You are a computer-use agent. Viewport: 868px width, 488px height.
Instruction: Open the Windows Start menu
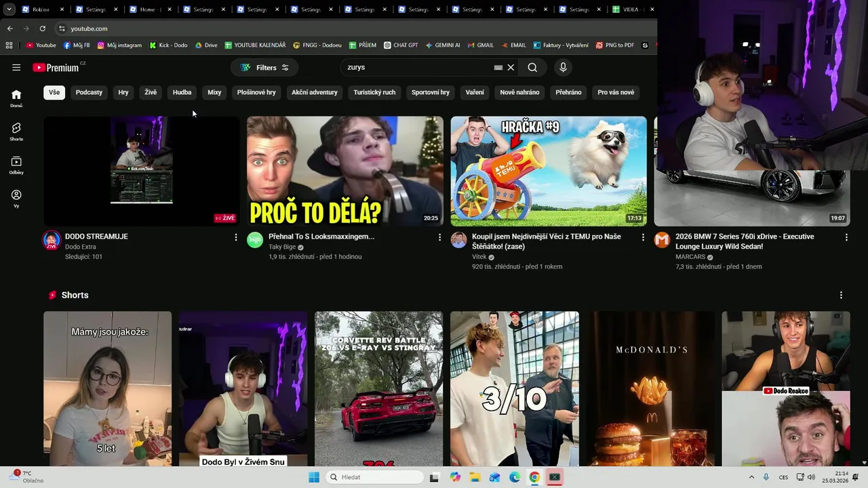tap(314, 477)
